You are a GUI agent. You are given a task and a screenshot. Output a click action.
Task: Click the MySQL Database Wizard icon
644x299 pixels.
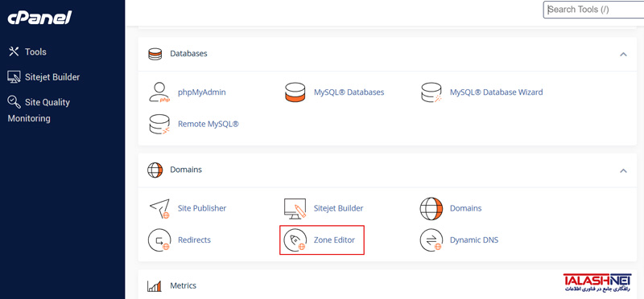click(x=431, y=92)
